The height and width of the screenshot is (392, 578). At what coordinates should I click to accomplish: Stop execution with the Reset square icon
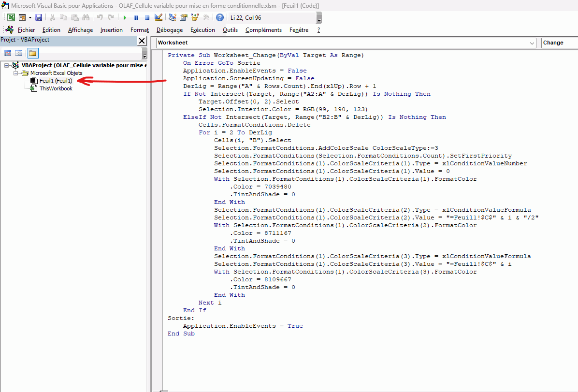(147, 17)
